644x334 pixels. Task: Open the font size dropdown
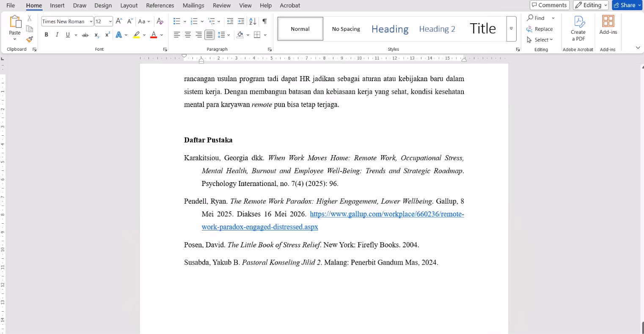coord(110,22)
